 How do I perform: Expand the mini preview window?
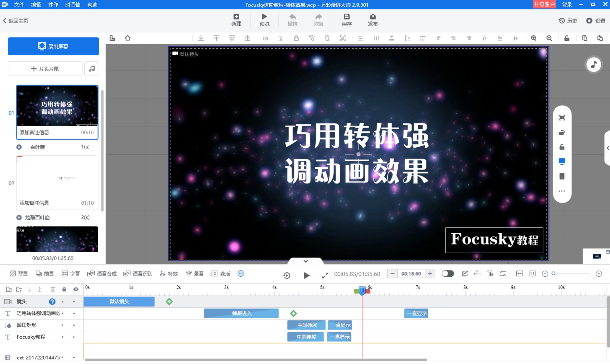click(x=607, y=252)
